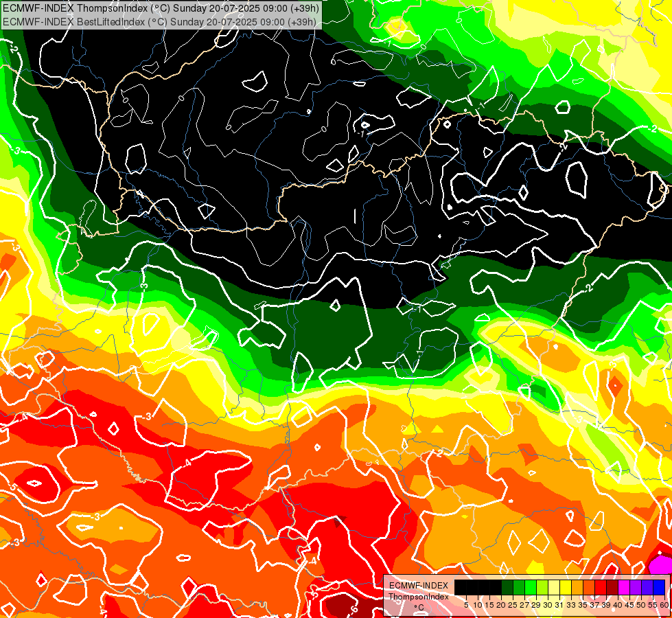This screenshot has height=618, width=672.
Task: Click the purple 45-50 legend swatch
Action: 636,587
